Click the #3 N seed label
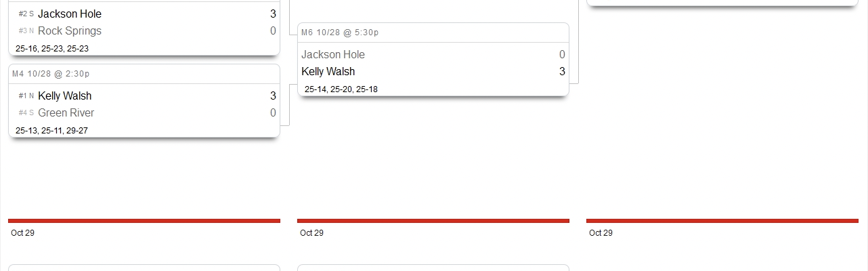 click(x=26, y=31)
